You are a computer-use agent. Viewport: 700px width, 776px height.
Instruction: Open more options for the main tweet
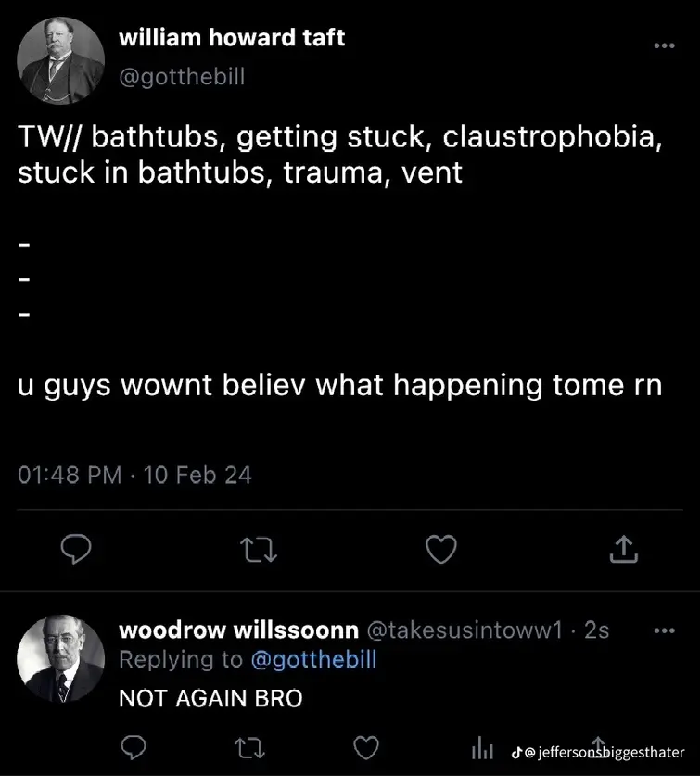[x=664, y=46]
